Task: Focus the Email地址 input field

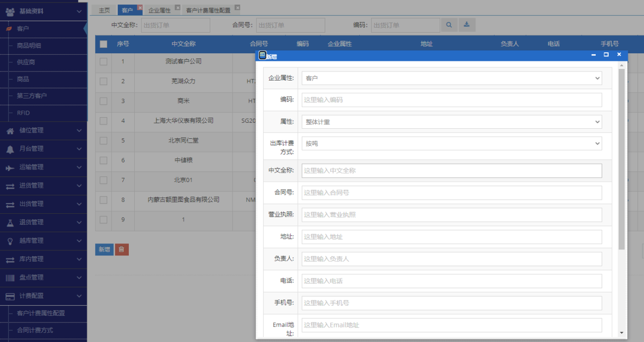Action: [x=452, y=325]
